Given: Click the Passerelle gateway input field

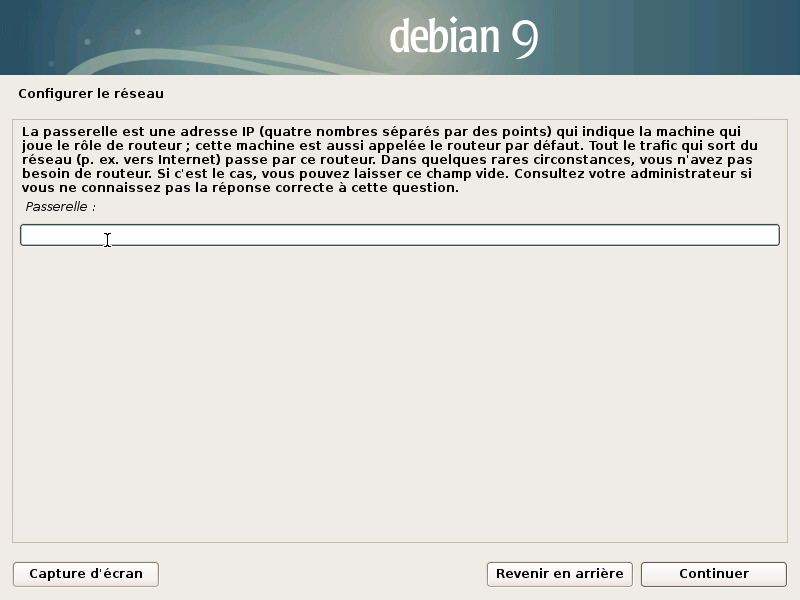Looking at the screenshot, I should 400,235.
